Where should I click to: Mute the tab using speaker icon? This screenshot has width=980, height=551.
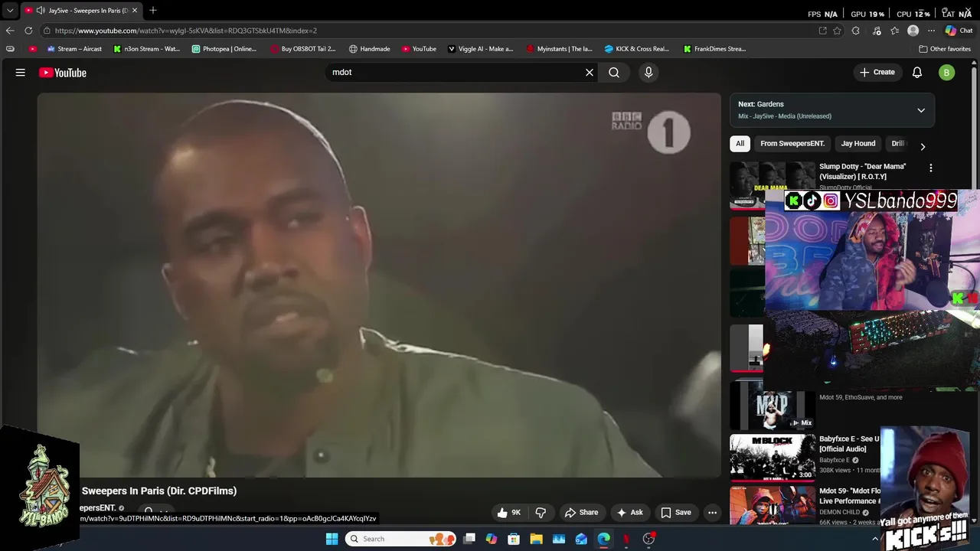tap(40, 11)
